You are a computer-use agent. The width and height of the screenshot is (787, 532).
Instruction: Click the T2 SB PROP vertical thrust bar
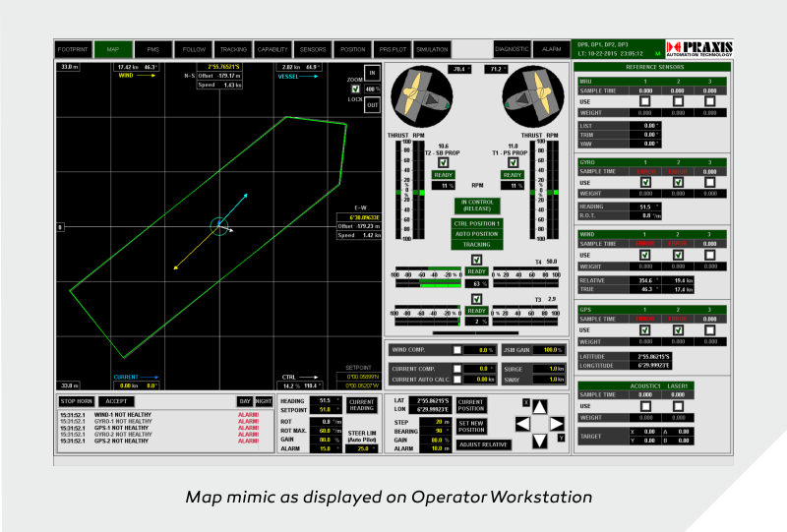398,190
